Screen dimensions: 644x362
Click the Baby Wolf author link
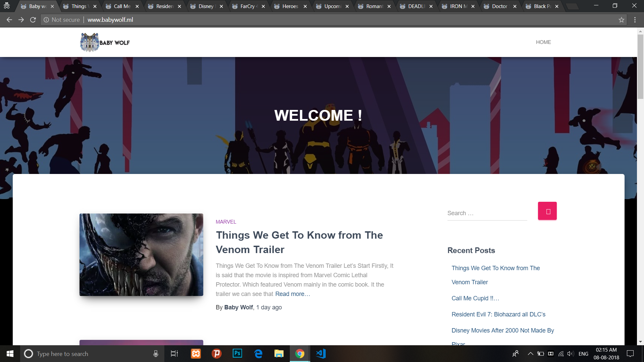point(238,307)
